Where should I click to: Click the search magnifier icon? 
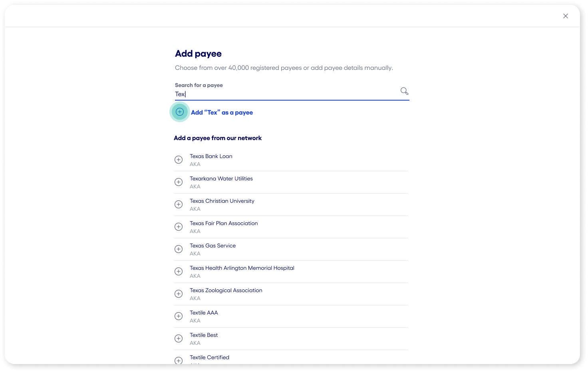(x=404, y=91)
